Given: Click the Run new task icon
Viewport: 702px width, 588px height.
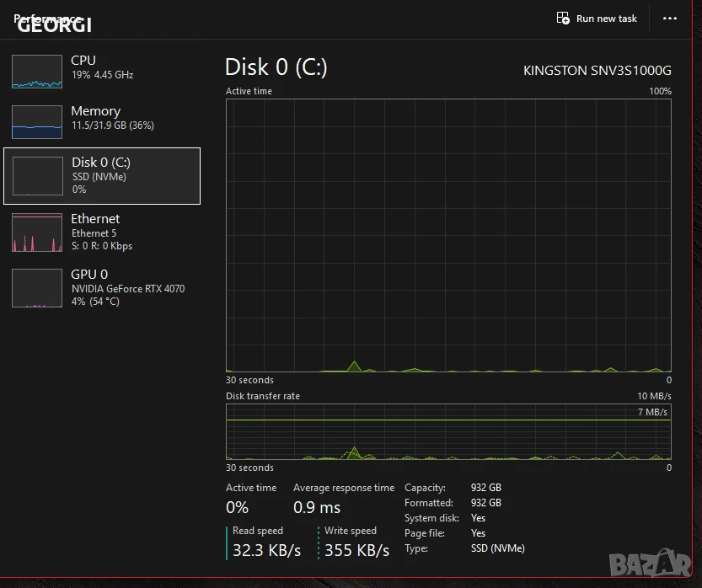Looking at the screenshot, I should pyautogui.click(x=563, y=19).
